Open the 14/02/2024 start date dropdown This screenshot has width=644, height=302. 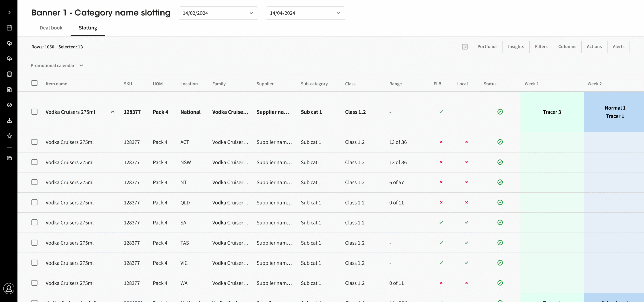click(x=218, y=13)
